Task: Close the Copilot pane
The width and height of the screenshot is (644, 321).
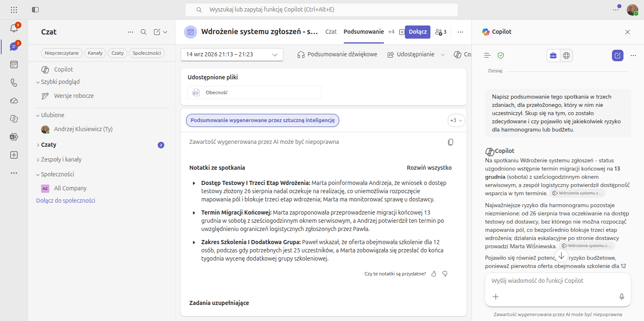Action: tap(627, 32)
